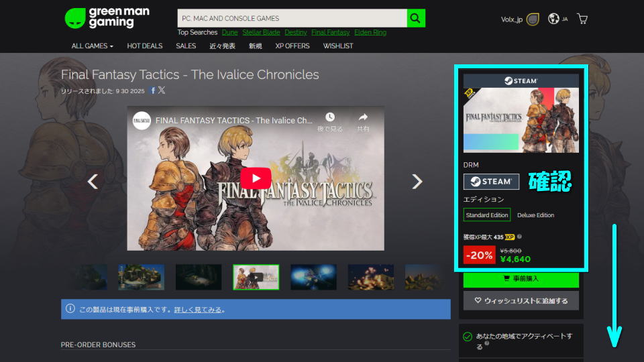This screenshot has width=644, height=362.
Task: Click the PRE-ORDER BONUSES heading
Action: pyautogui.click(x=98, y=345)
